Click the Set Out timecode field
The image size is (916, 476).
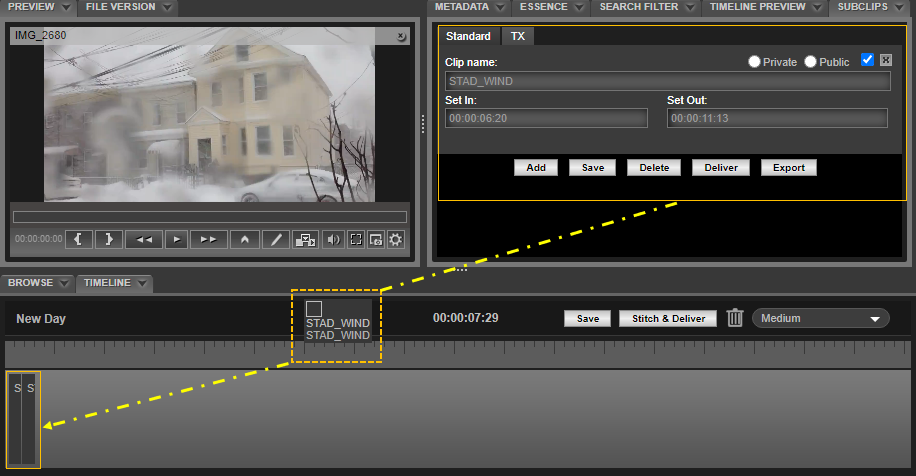point(777,118)
